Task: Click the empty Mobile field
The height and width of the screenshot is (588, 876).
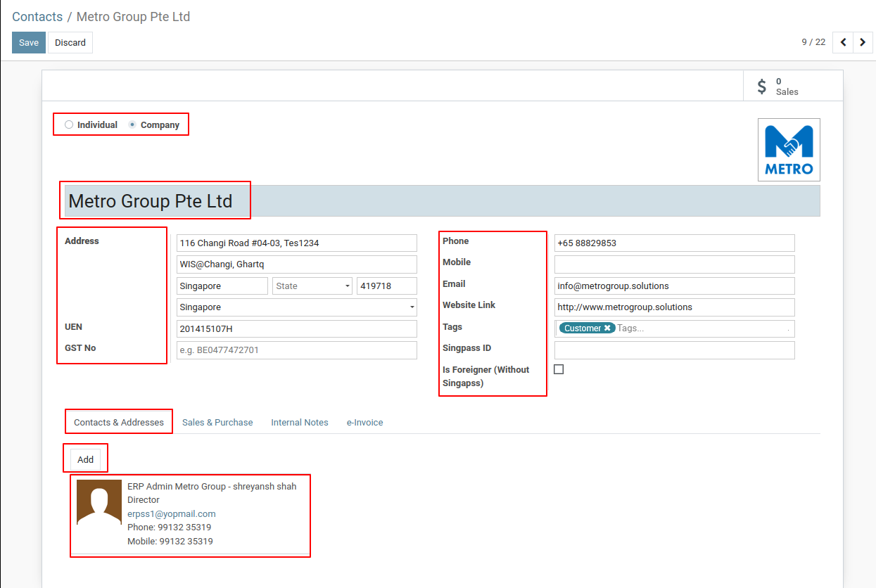Action: pyautogui.click(x=675, y=264)
